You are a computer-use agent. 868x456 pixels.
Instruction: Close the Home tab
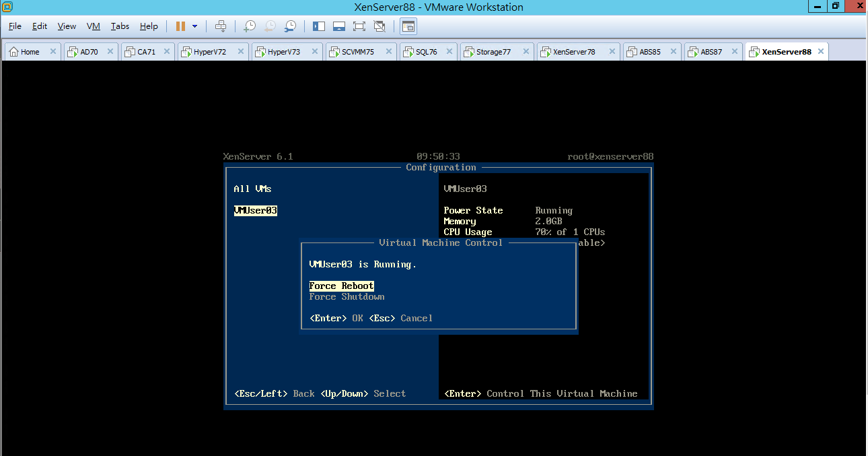coord(53,52)
